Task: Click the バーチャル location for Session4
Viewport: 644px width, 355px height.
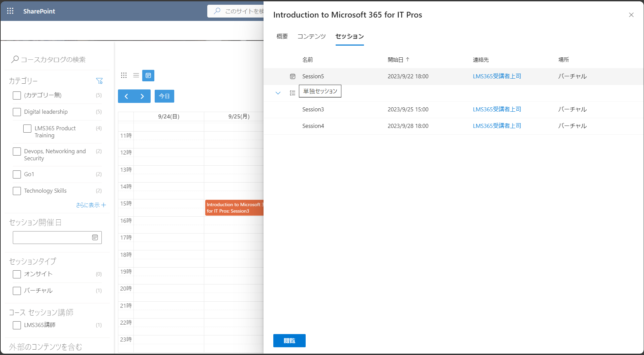Action: click(x=573, y=126)
